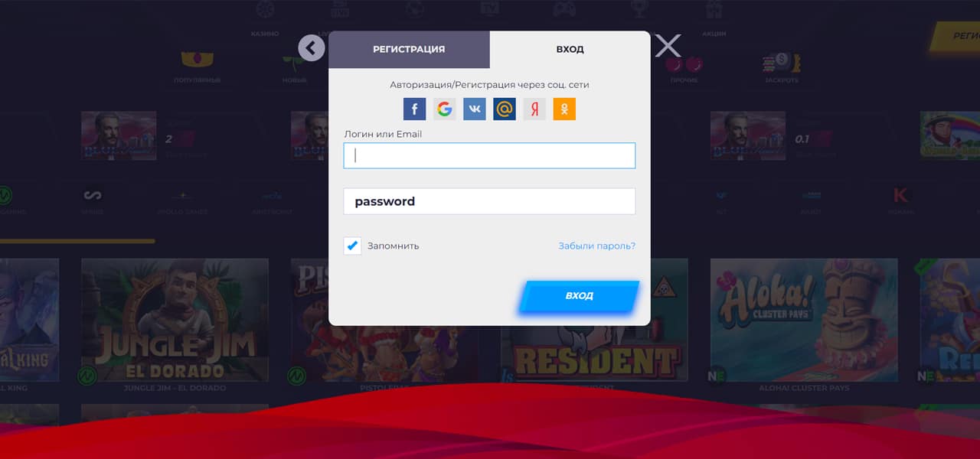The image size is (980, 459).
Task: Click the blue Вход button
Action: click(579, 296)
